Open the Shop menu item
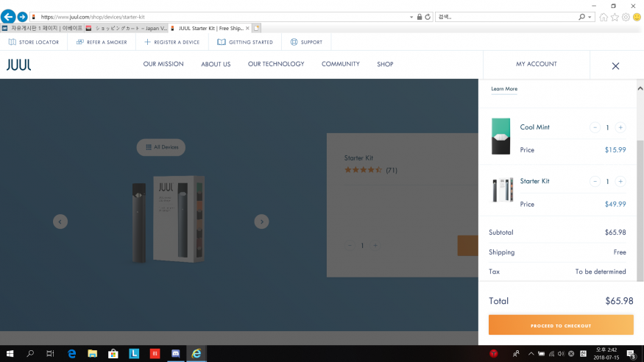This screenshot has width=644, height=362. (385, 64)
